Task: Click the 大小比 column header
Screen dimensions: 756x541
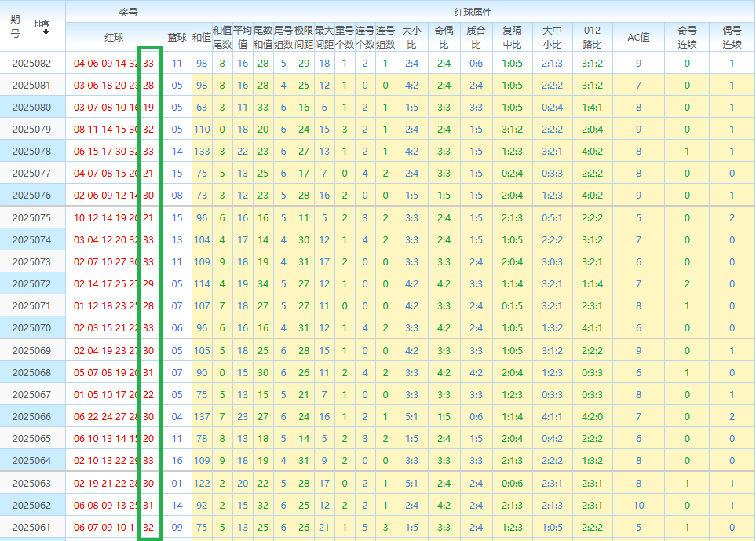Action: 411,37
